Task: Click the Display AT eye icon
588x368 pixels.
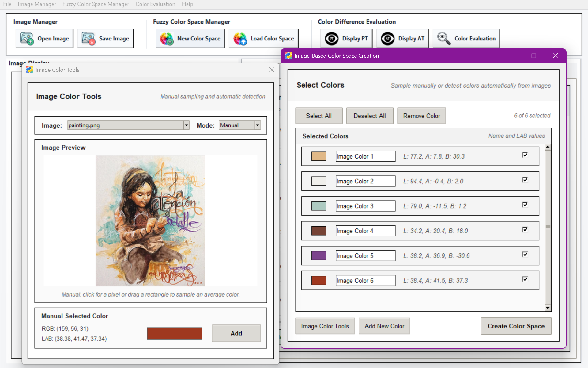Action: coord(387,39)
